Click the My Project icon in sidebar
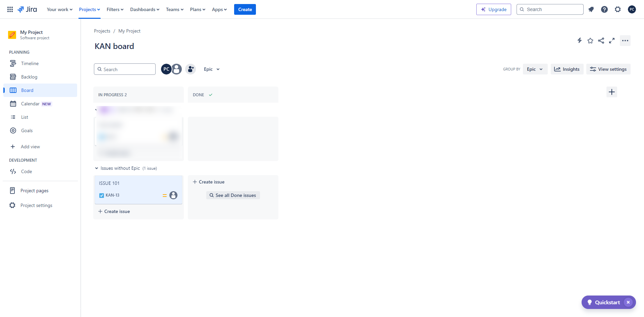644x317 pixels. coord(12,35)
